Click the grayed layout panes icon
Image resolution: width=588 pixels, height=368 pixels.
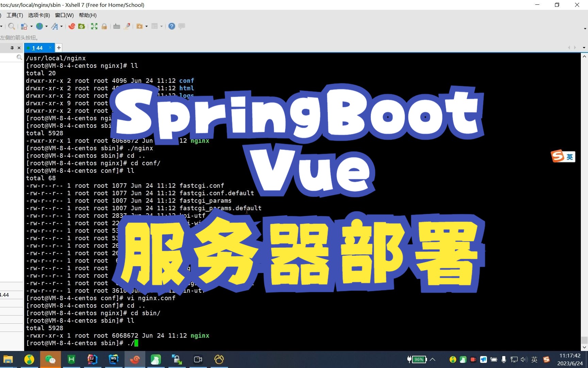pyautogui.click(x=154, y=26)
